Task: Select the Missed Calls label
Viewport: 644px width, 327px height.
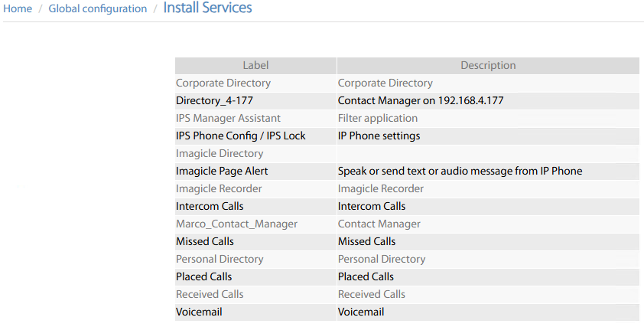Action: pyautogui.click(x=204, y=241)
